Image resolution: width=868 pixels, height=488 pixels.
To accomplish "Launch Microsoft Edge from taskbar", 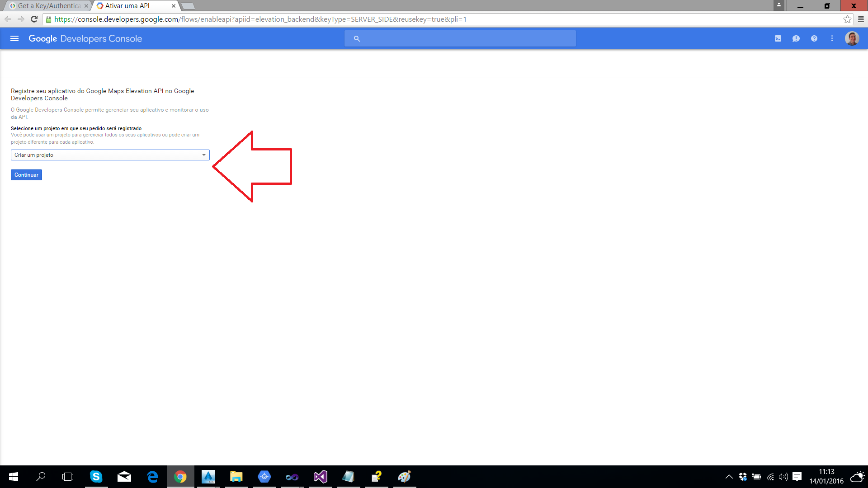I will [x=152, y=477].
